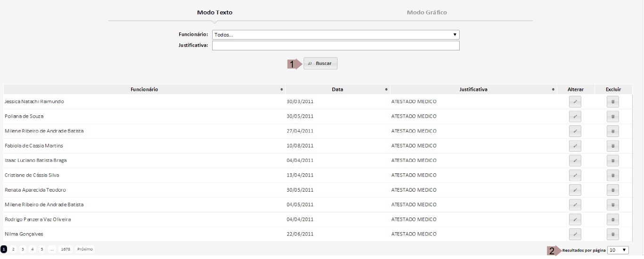This screenshot has width=644, height=259.
Task: Delete the Nilma Gonçalves record
Action: click(x=612, y=234)
